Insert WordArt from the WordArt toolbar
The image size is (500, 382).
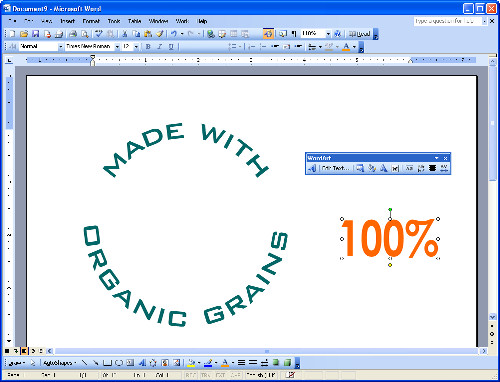pos(313,168)
